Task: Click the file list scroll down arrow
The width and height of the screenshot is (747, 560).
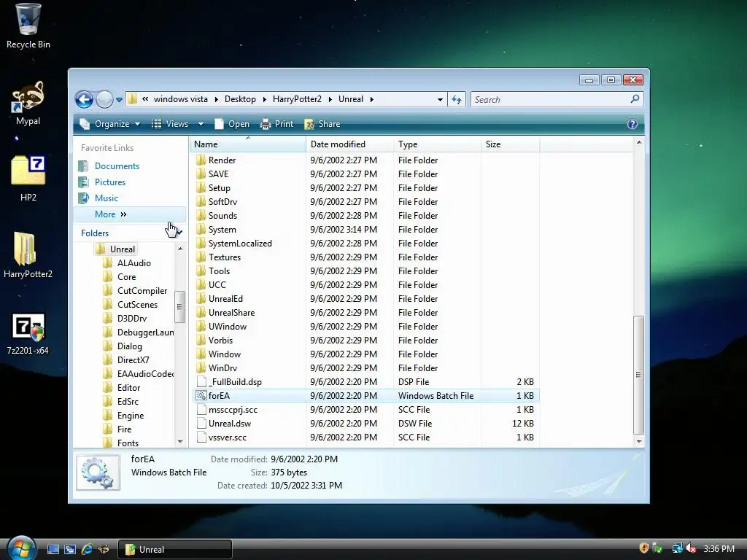Action: (639, 441)
